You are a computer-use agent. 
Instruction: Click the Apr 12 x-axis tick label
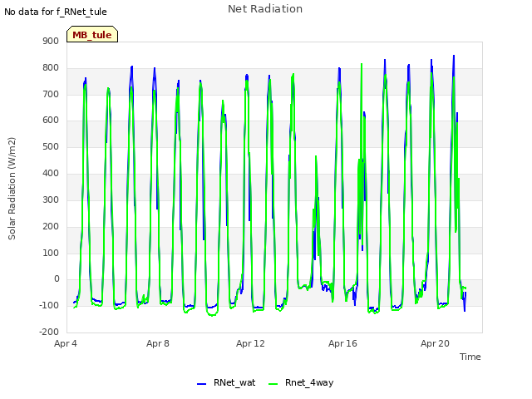[250, 343]
